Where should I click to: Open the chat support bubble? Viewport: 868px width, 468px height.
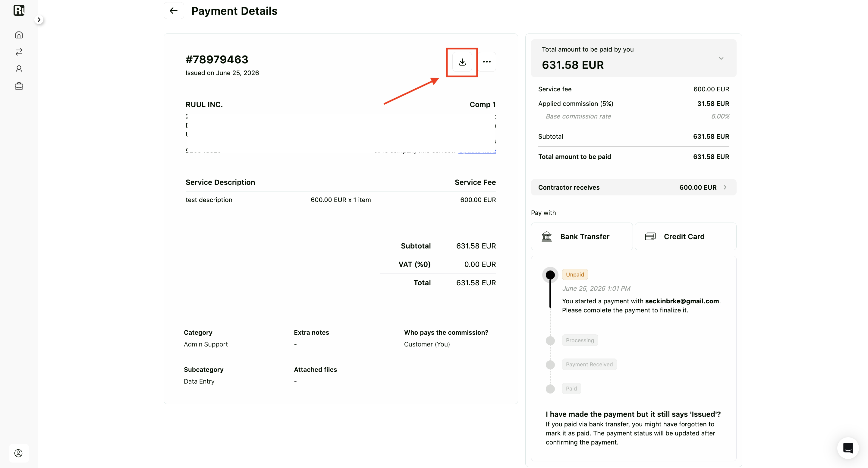[848, 448]
